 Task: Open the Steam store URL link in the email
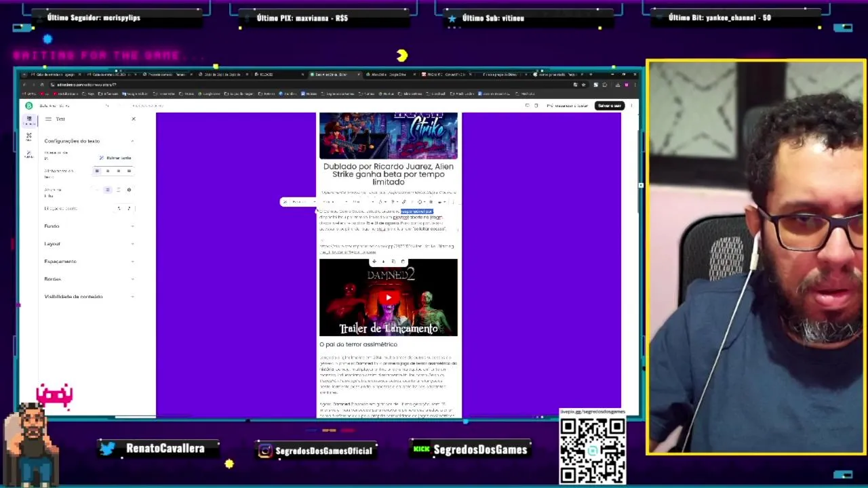387,249
